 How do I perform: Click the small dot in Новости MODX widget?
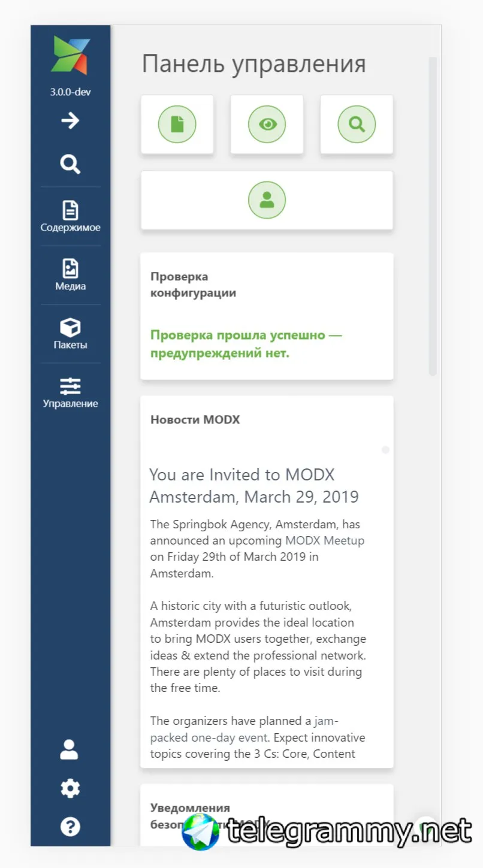385,450
